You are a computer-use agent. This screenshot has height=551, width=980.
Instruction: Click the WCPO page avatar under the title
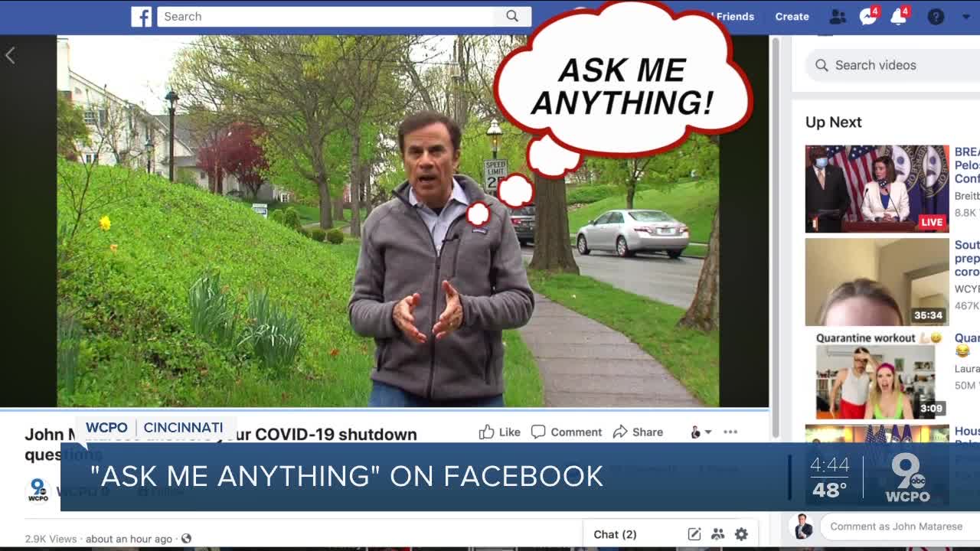click(38, 491)
